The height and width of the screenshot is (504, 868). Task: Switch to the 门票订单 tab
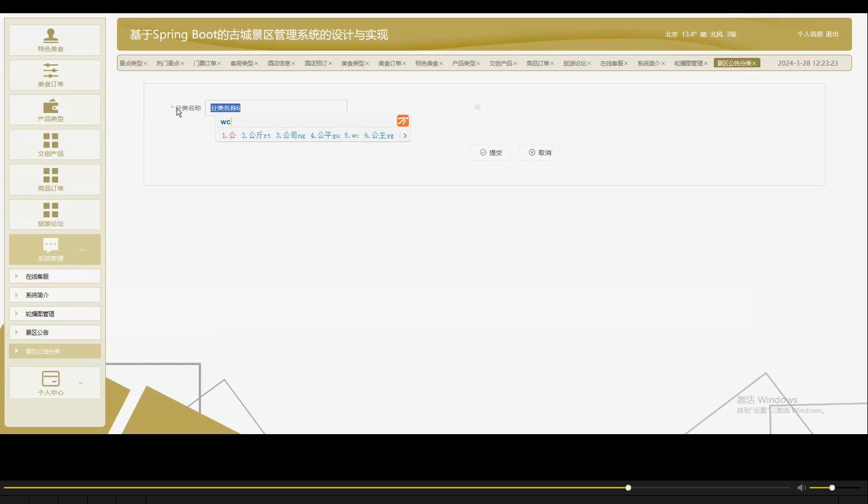pyautogui.click(x=204, y=63)
